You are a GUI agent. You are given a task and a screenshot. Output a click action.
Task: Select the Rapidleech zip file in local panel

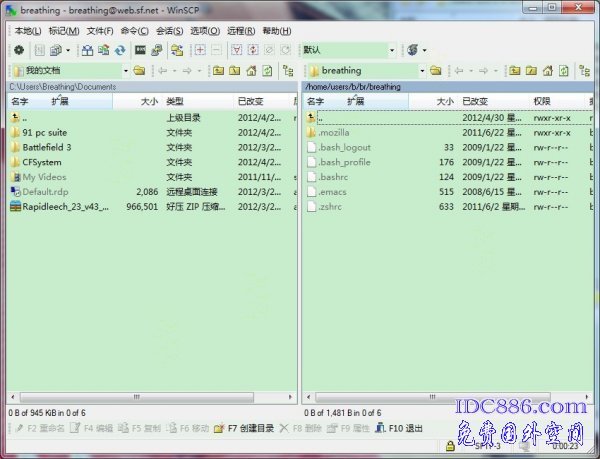(x=62, y=207)
